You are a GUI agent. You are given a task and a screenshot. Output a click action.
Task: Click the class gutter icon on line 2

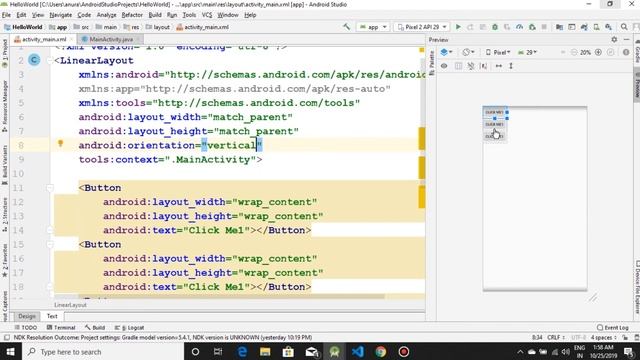point(34,60)
